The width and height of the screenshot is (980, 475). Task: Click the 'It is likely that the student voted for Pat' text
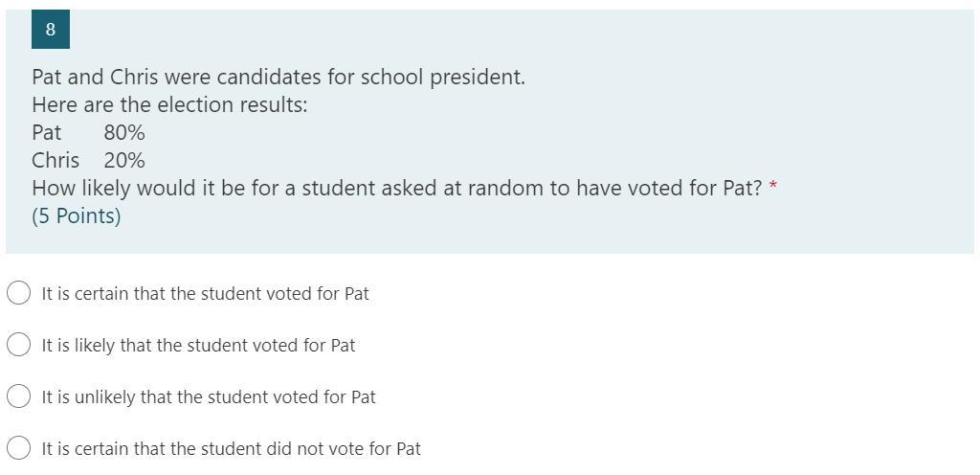[x=198, y=346]
